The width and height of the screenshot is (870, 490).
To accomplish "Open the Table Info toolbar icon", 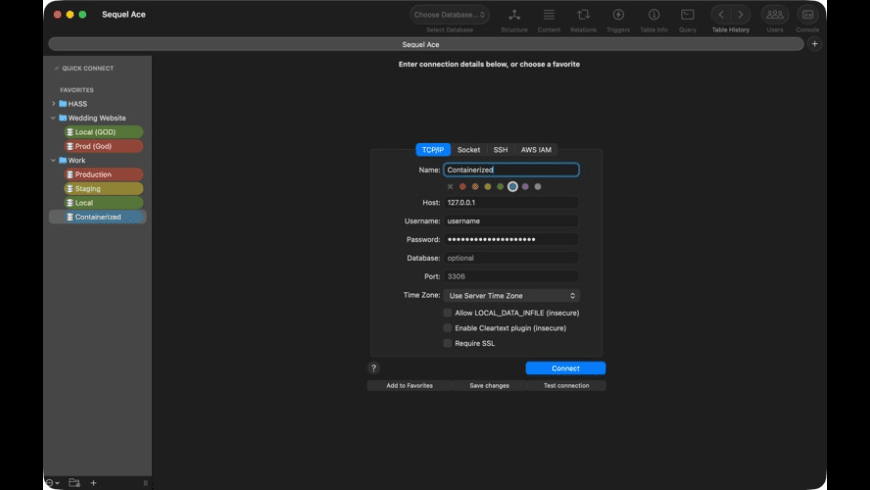I will 654,15.
